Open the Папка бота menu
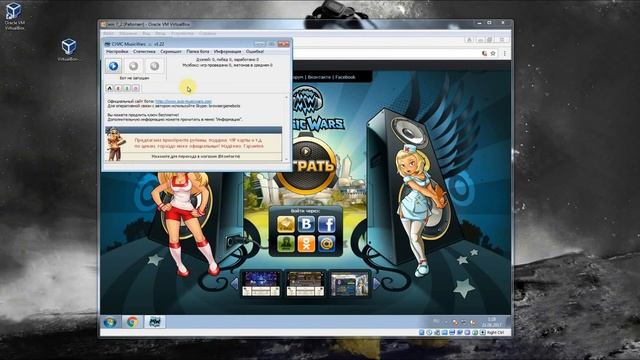This screenshot has width=640, height=360. [198, 51]
